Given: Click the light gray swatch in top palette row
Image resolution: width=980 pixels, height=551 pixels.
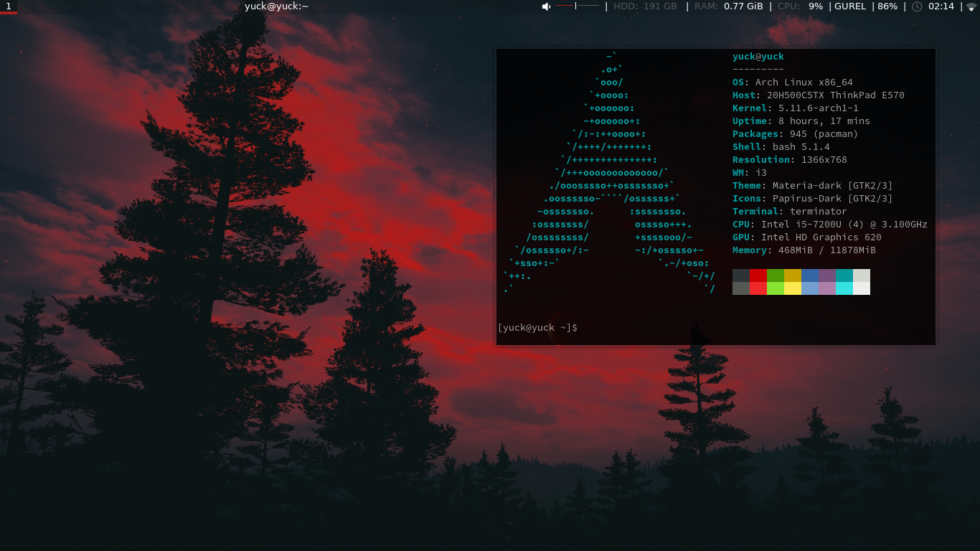Looking at the screenshot, I should pos(862,275).
